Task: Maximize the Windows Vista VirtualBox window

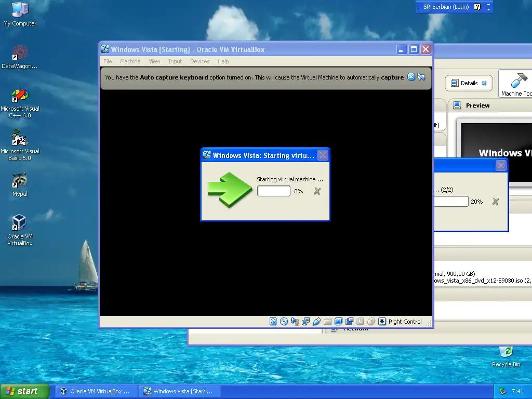Action: (x=414, y=49)
